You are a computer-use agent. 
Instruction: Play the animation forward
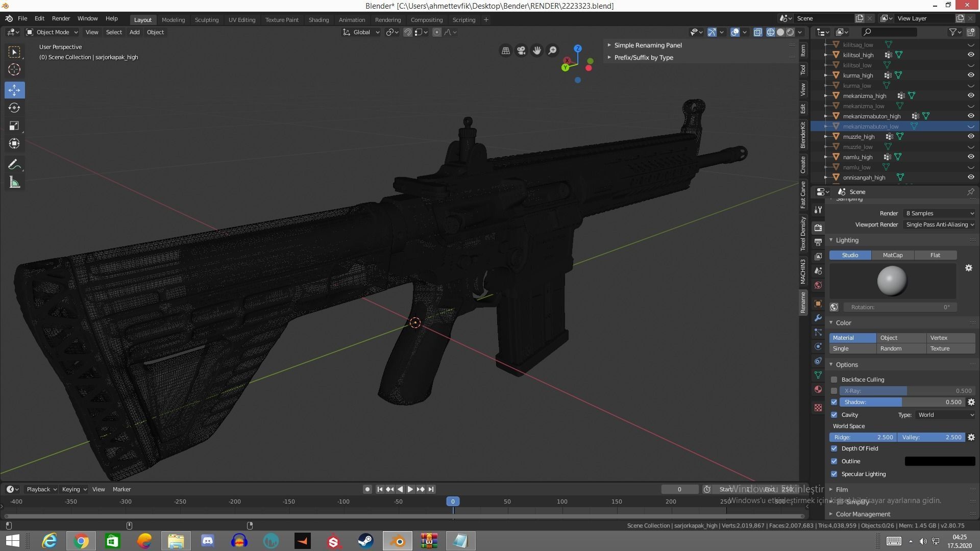[x=410, y=489]
